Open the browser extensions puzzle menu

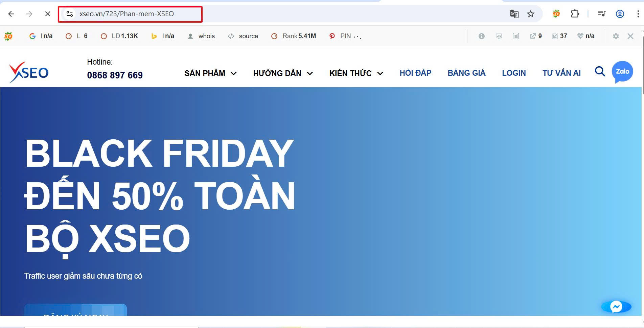(575, 14)
